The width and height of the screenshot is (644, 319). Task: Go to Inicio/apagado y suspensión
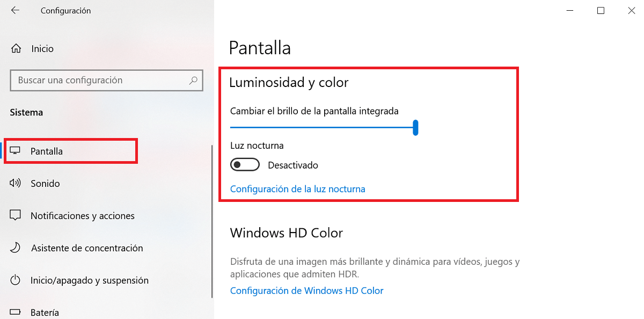[89, 280]
